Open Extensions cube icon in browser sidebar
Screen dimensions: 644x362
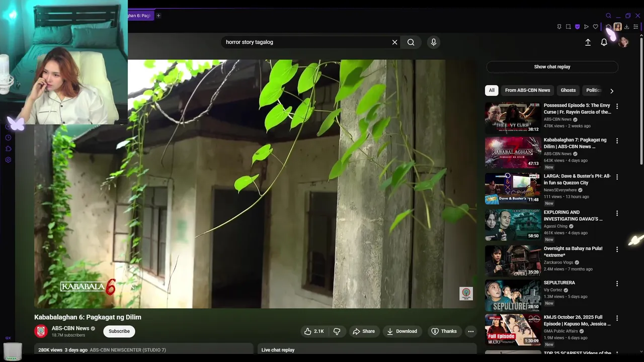pyautogui.click(x=8, y=149)
